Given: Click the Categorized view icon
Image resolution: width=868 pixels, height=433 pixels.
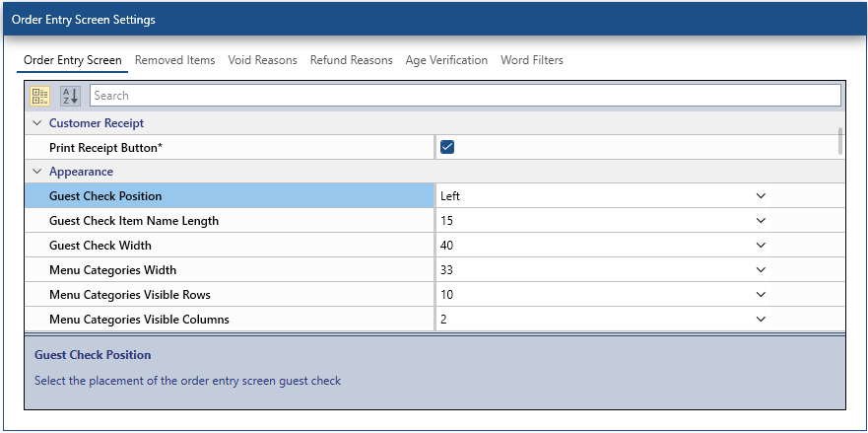Looking at the screenshot, I should click(39, 96).
